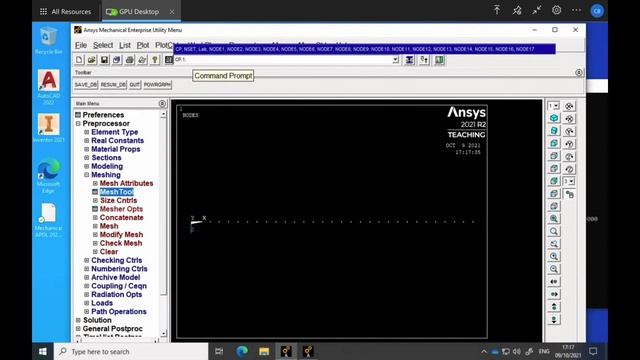Viewport: 640px width, 360px height.
Task: Open Mesh Attributes item
Action: pyautogui.click(x=127, y=184)
